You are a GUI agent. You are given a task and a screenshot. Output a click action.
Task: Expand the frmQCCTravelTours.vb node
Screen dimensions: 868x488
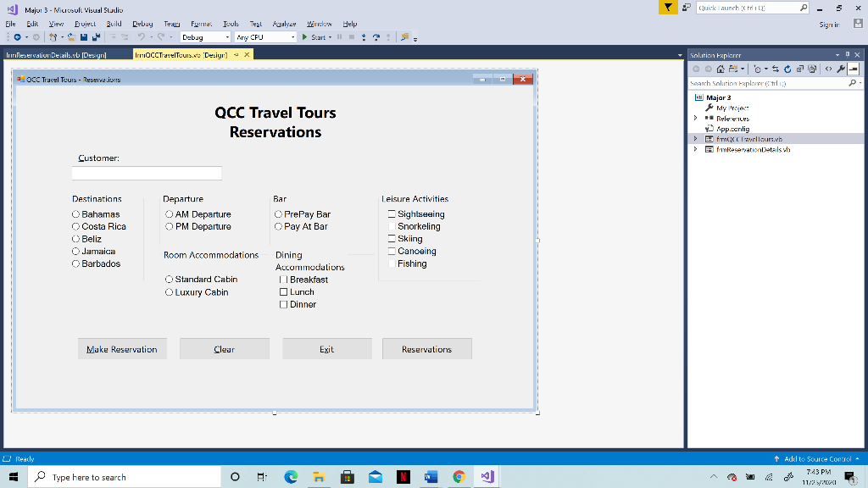point(696,139)
